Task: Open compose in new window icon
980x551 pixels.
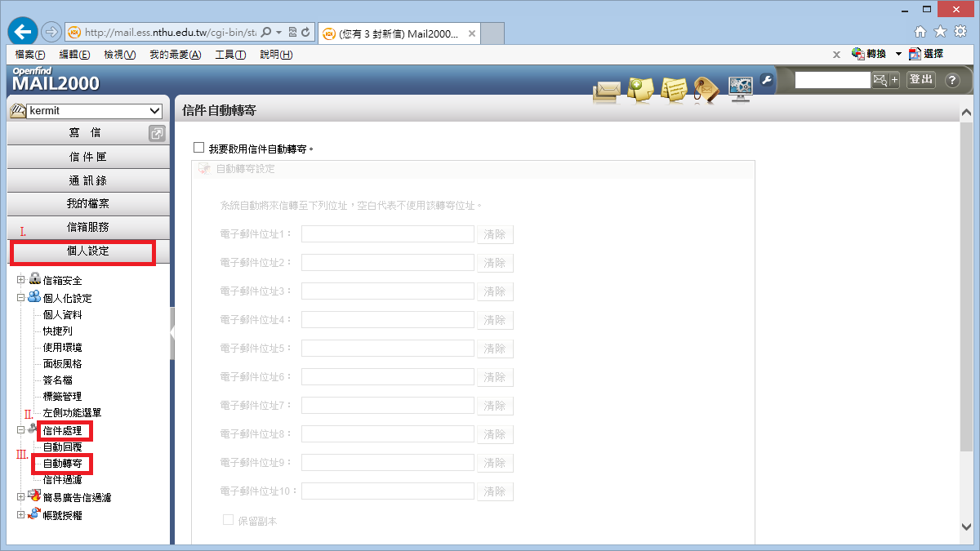Action: coord(157,134)
